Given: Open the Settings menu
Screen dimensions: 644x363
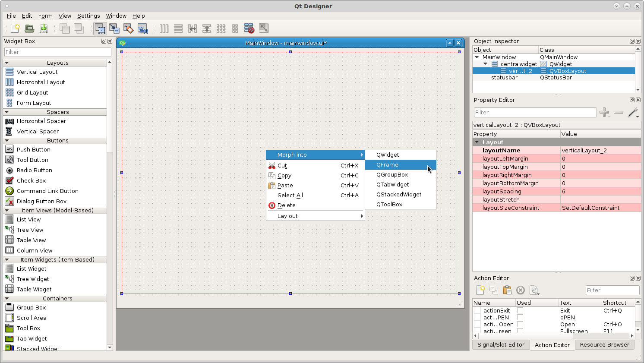Looking at the screenshot, I should pos(88,16).
